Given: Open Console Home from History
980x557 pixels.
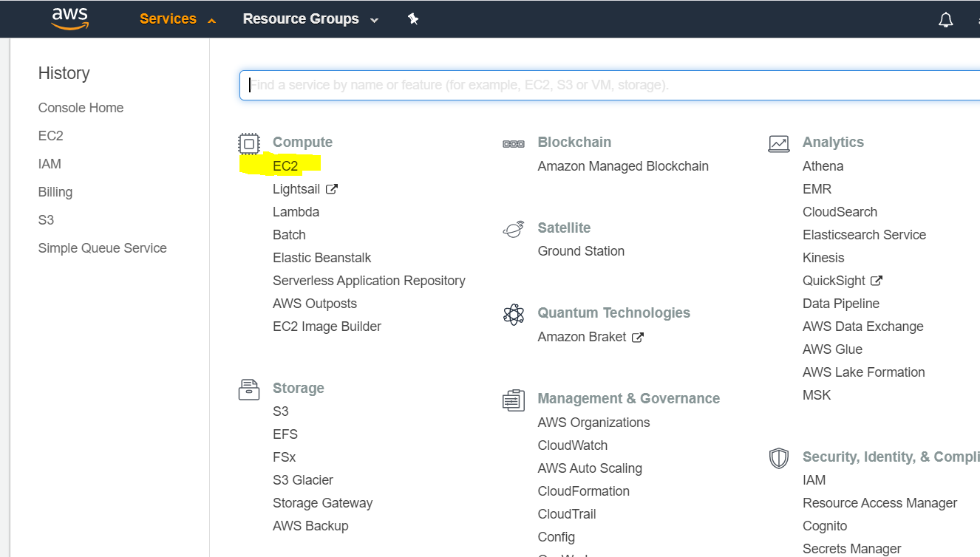Looking at the screenshot, I should pos(81,108).
